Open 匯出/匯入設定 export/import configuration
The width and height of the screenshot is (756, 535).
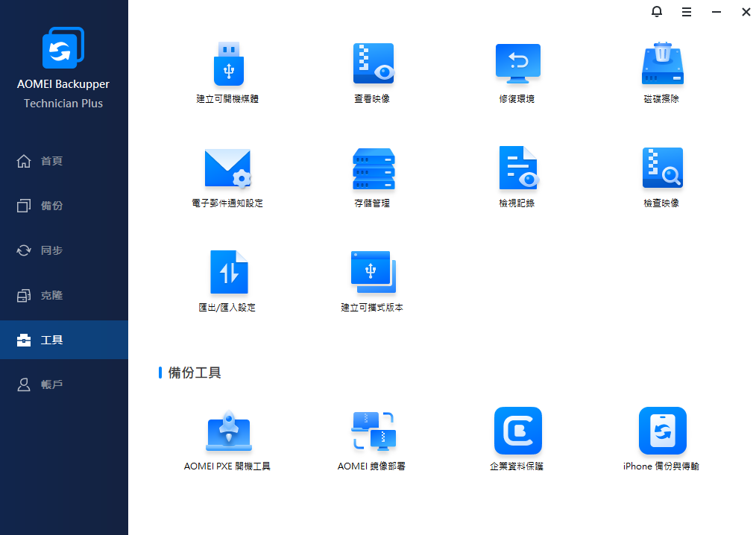click(x=228, y=282)
